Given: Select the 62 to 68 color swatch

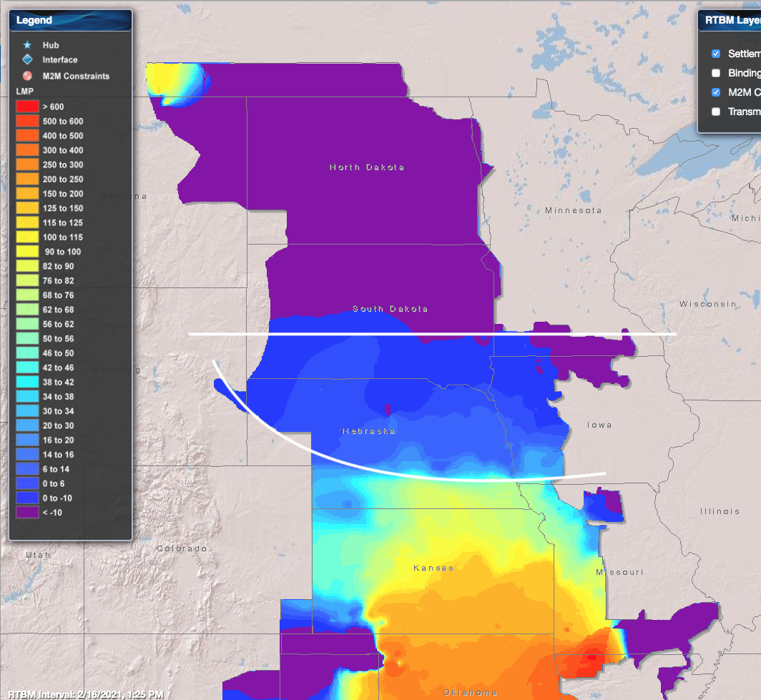Looking at the screenshot, I should tap(27, 310).
